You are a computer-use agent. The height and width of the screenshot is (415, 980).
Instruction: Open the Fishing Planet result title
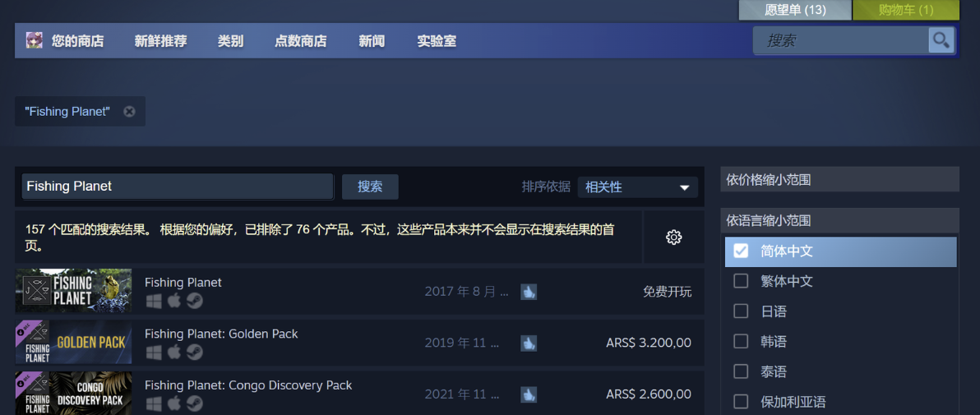click(183, 283)
